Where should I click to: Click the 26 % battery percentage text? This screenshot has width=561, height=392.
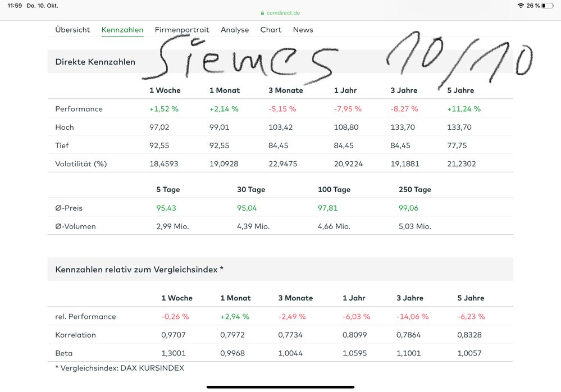[533, 6]
